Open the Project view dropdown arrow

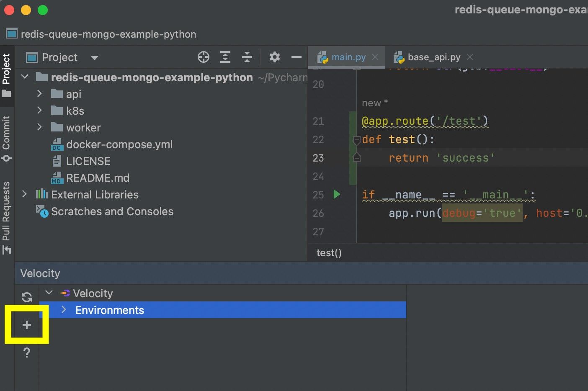95,58
